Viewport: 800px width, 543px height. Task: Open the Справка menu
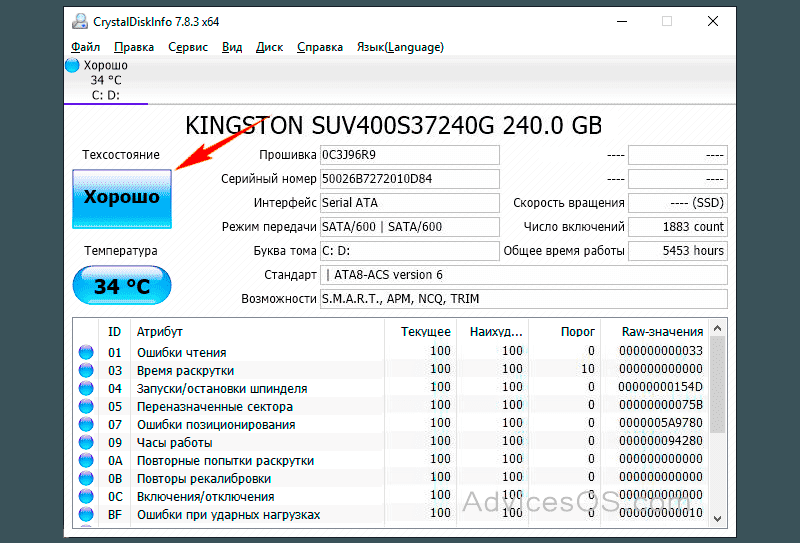pos(320,47)
